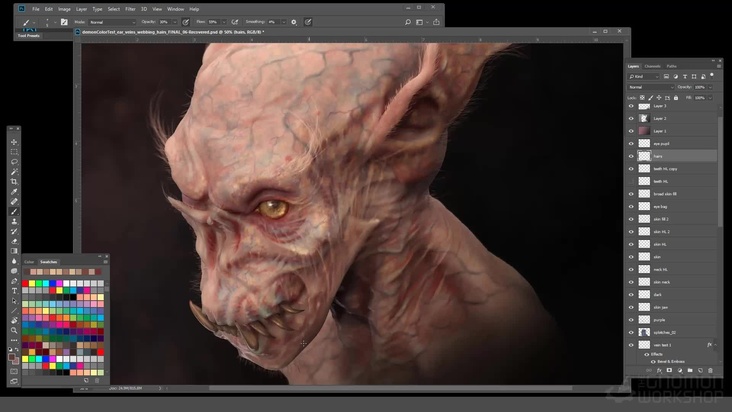Select the Blur tool
Image resolution: width=732 pixels, height=412 pixels.
[x=14, y=261]
